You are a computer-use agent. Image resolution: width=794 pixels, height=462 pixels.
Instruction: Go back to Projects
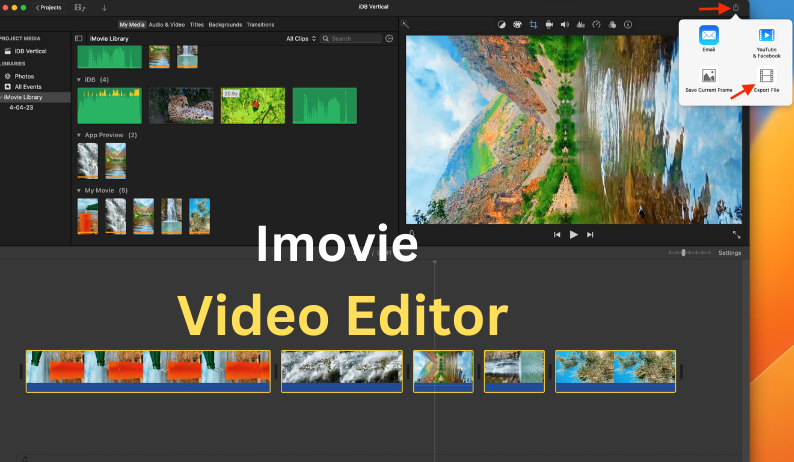(x=49, y=8)
